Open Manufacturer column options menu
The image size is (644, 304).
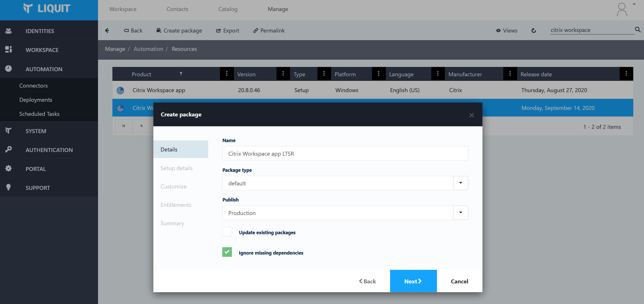click(510, 74)
